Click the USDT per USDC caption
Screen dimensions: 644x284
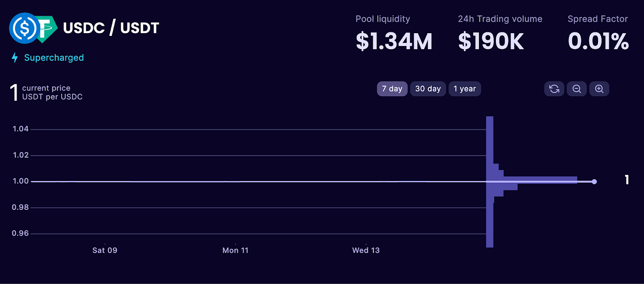pos(53,97)
